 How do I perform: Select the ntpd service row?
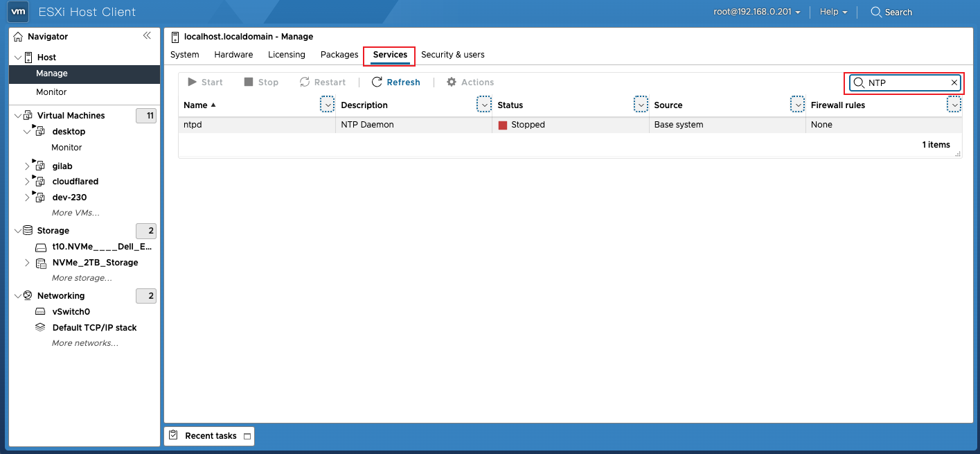[570, 125]
